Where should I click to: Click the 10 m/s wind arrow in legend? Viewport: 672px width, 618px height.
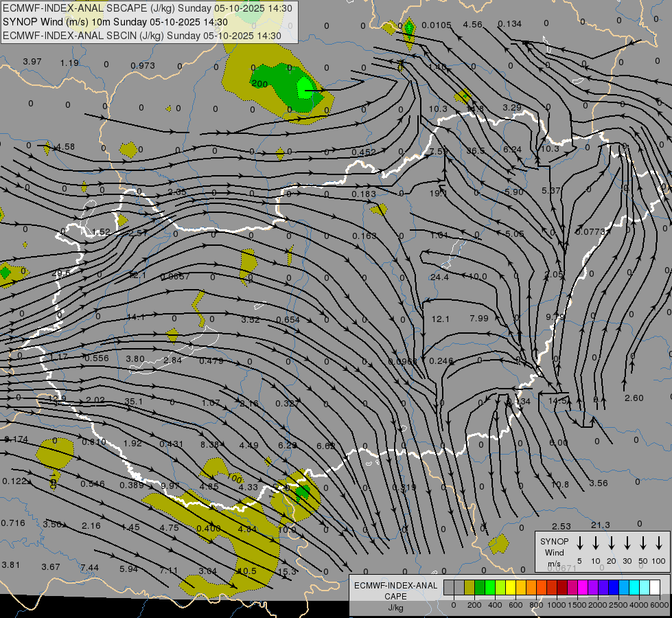pos(596,543)
